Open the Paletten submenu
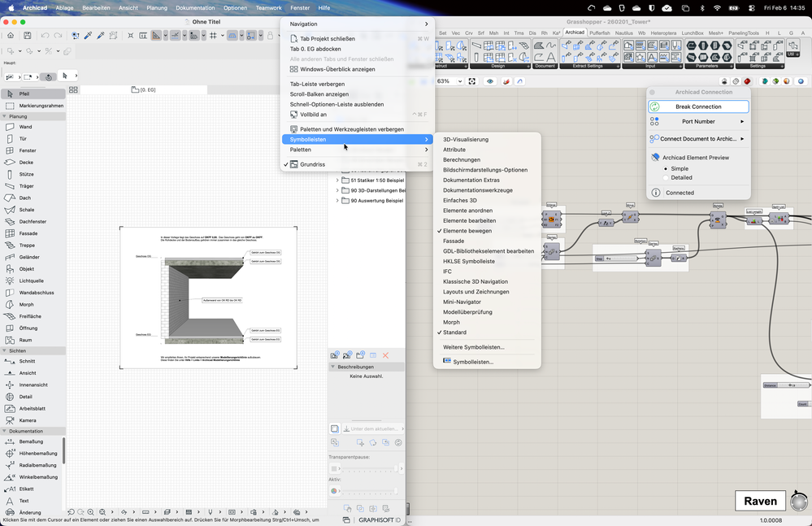The image size is (812, 526). (x=358, y=150)
